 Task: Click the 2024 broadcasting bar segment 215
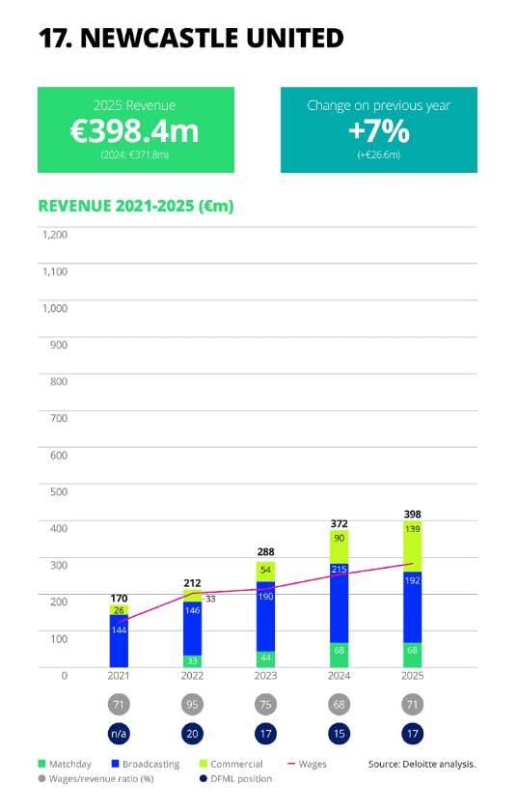(x=339, y=602)
